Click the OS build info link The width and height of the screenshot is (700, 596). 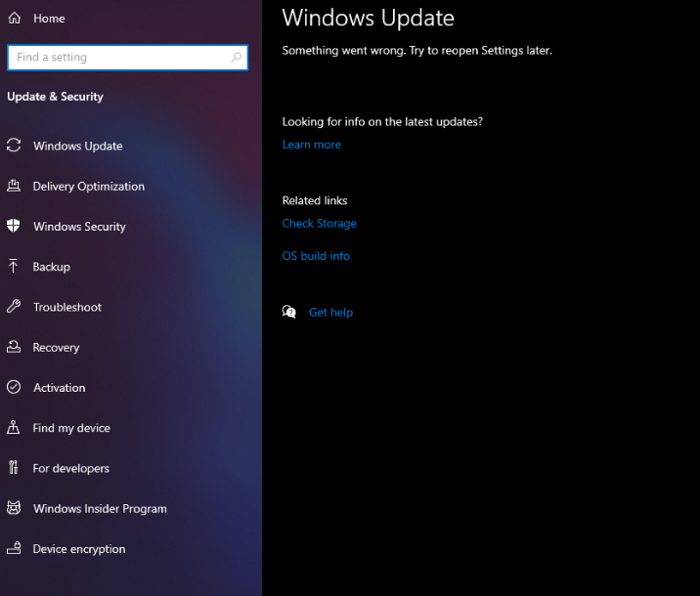[x=316, y=256]
